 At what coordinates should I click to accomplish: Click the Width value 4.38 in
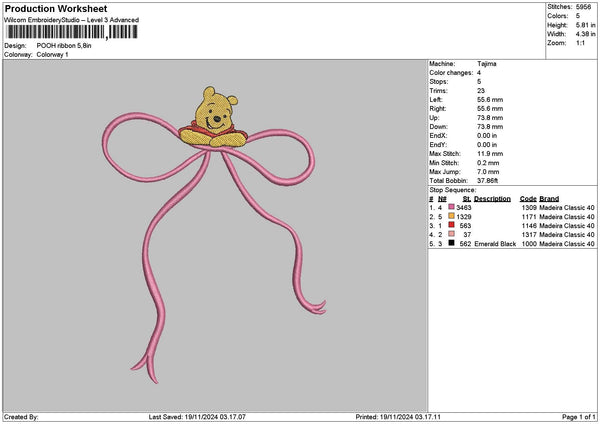point(585,34)
